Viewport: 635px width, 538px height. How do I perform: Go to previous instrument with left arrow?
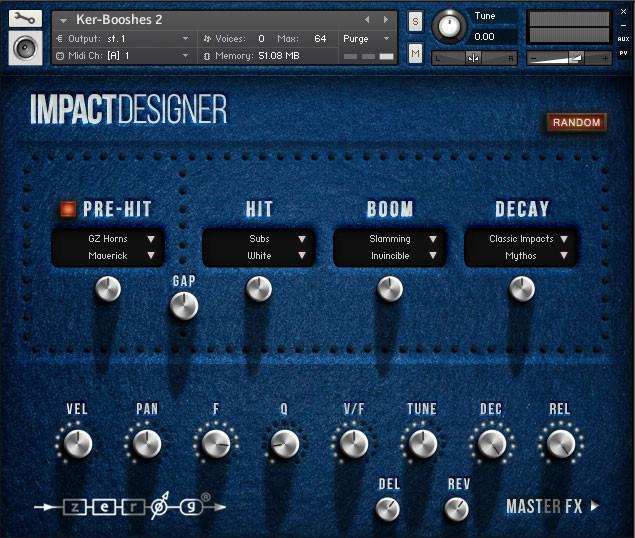coord(367,19)
